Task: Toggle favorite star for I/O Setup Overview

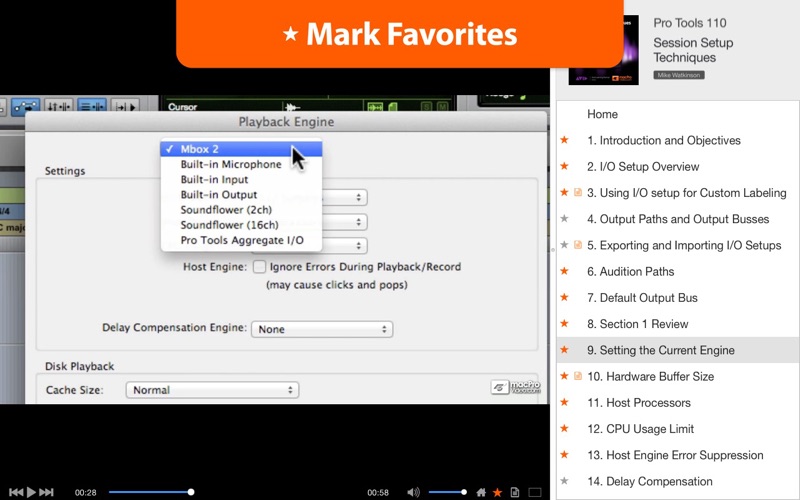Action: pos(564,166)
